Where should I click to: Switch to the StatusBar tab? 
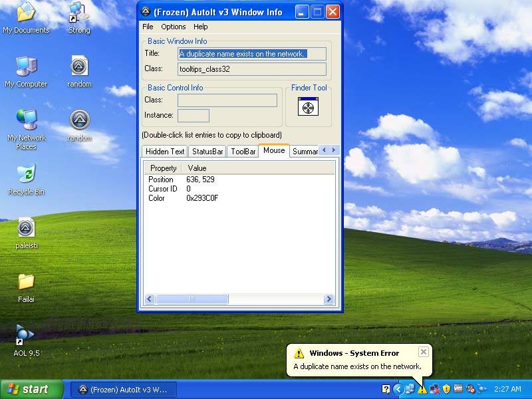coord(207,152)
